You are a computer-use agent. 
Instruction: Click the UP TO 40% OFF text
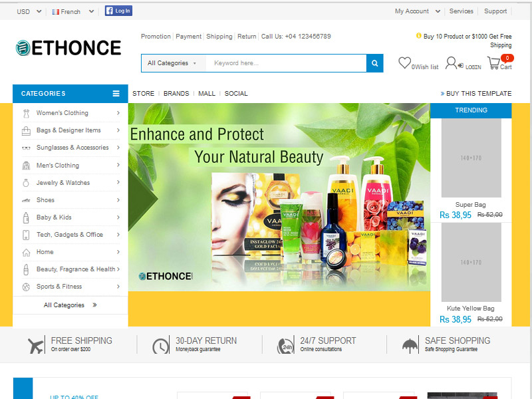pyautogui.click(x=74, y=396)
